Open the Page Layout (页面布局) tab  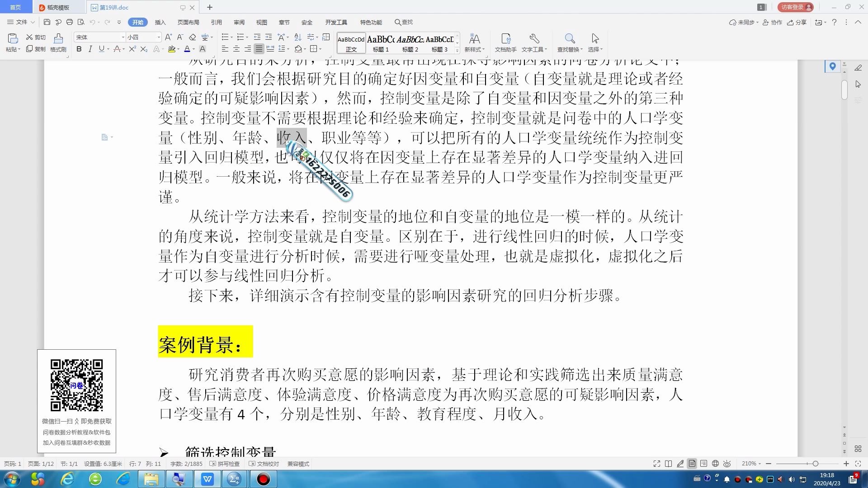[188, 22]
